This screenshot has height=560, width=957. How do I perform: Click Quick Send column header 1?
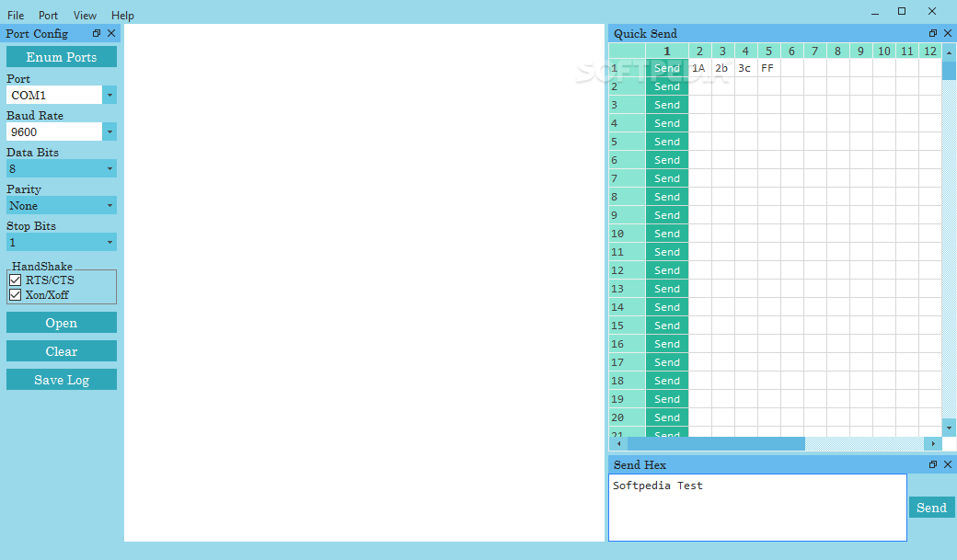[x=667, y=51]
